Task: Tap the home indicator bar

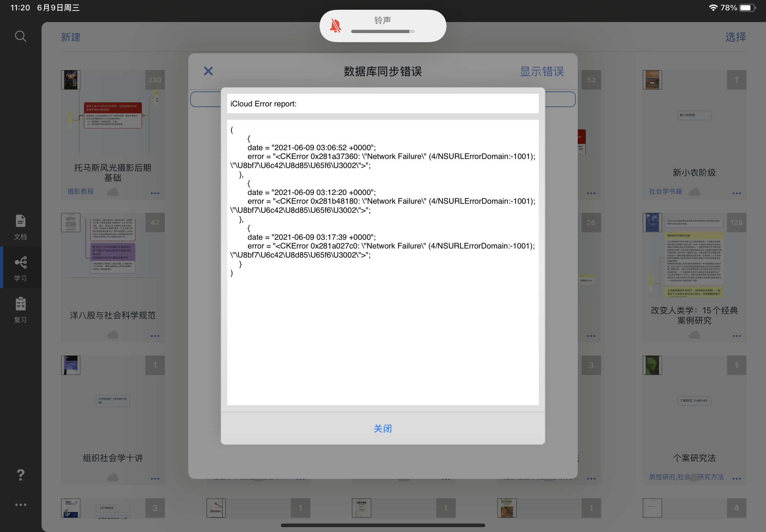Action: pos(382,525)
